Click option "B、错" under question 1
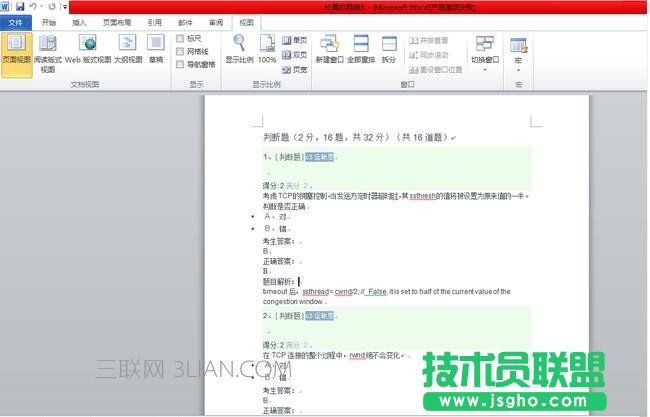This screenshot has width=650, height=417. click(275, 228)
